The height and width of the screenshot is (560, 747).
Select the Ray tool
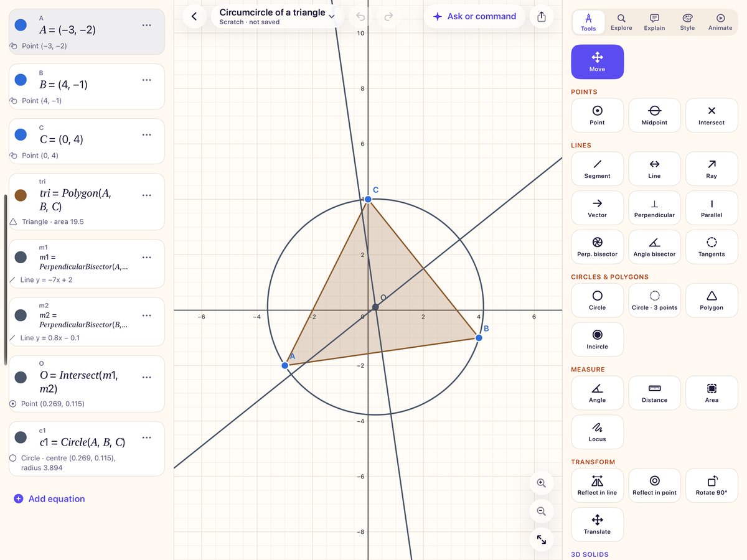click(712, 169)
